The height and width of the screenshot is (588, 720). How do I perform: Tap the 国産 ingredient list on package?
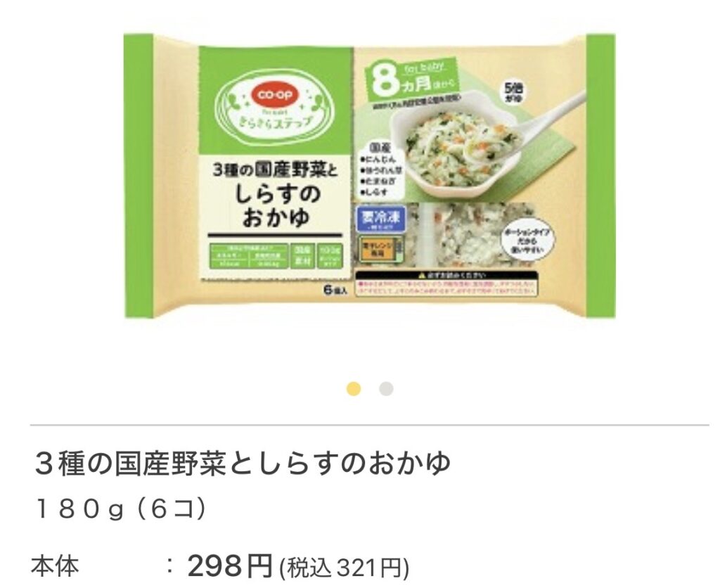(381, 170)
